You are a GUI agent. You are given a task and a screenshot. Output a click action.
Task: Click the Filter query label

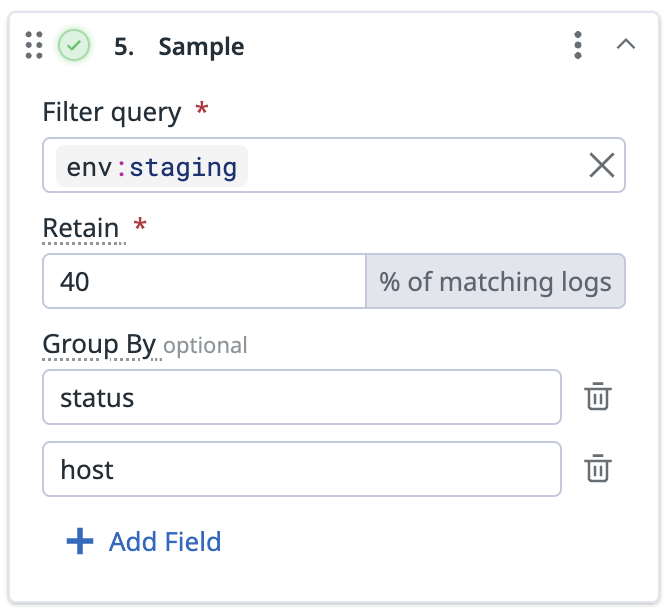[x=112, y=112]
